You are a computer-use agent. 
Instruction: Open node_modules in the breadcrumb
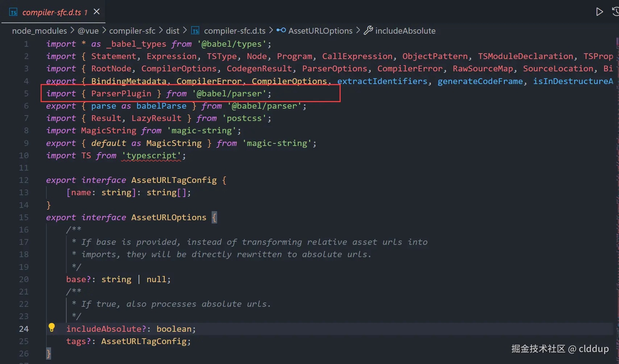coord(40,31)
